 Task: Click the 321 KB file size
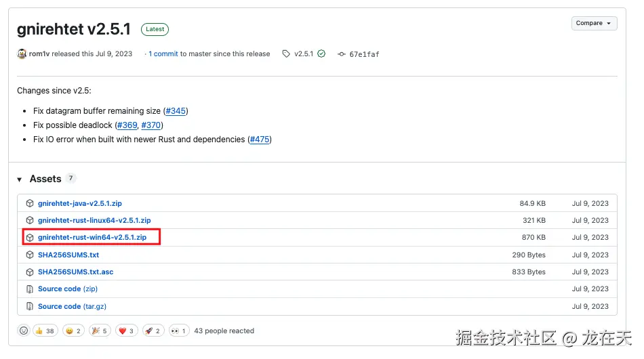[534, 220]
